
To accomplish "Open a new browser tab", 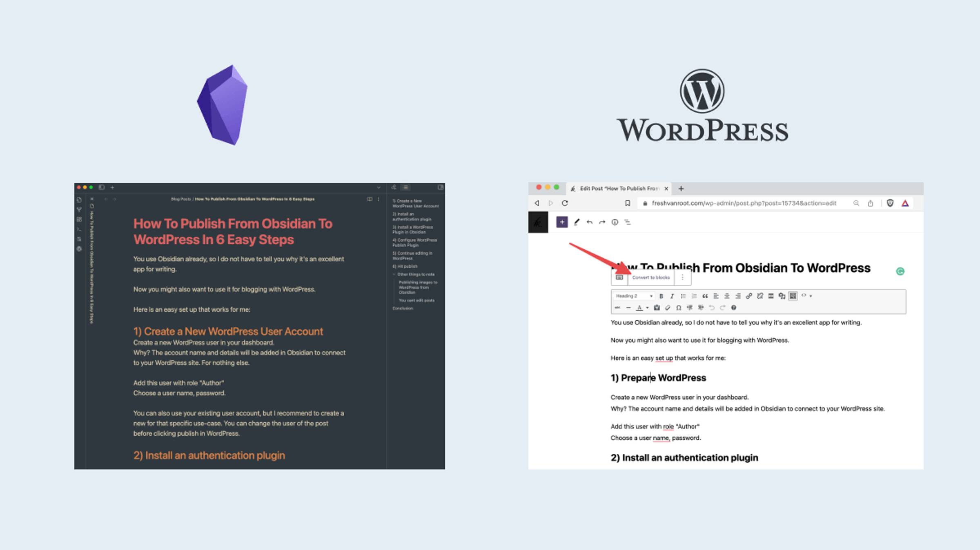I will [681, 189].
